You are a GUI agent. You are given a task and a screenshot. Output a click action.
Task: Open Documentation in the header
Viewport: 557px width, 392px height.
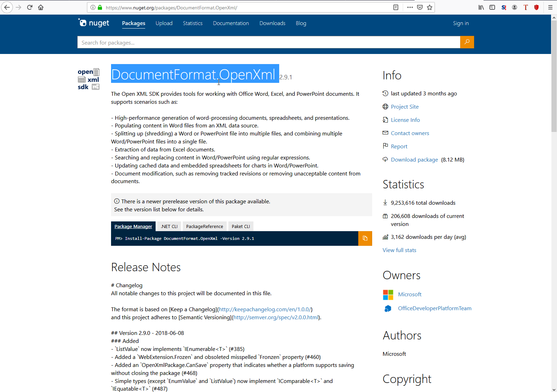pyautogui.click(x=231, y=23)
